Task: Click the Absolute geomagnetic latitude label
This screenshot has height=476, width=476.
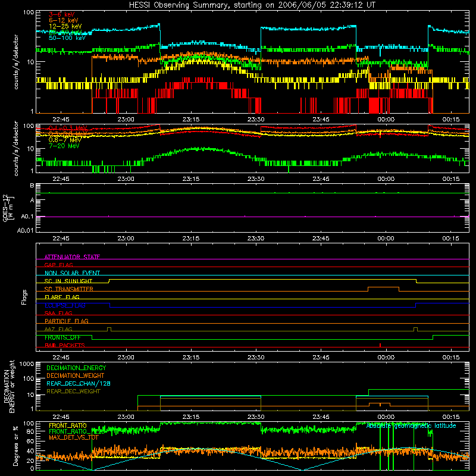Action: 411,425
